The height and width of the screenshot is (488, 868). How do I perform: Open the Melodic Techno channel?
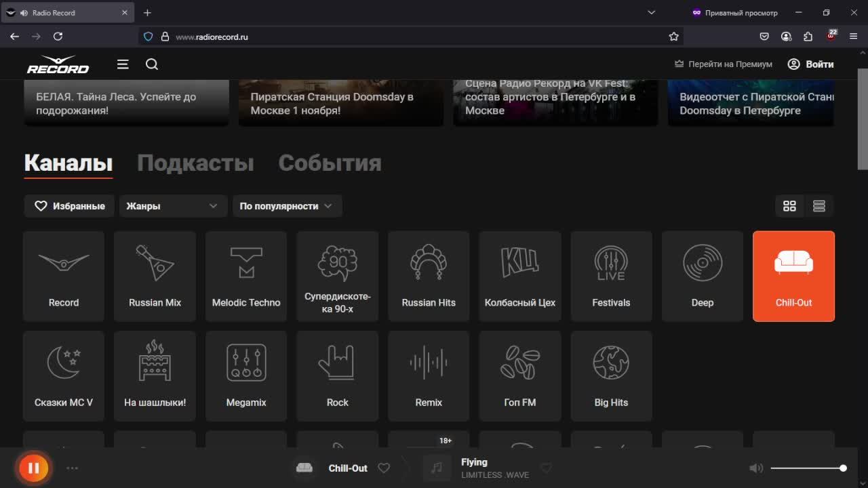pyautogui.click(x=246, y=277)
